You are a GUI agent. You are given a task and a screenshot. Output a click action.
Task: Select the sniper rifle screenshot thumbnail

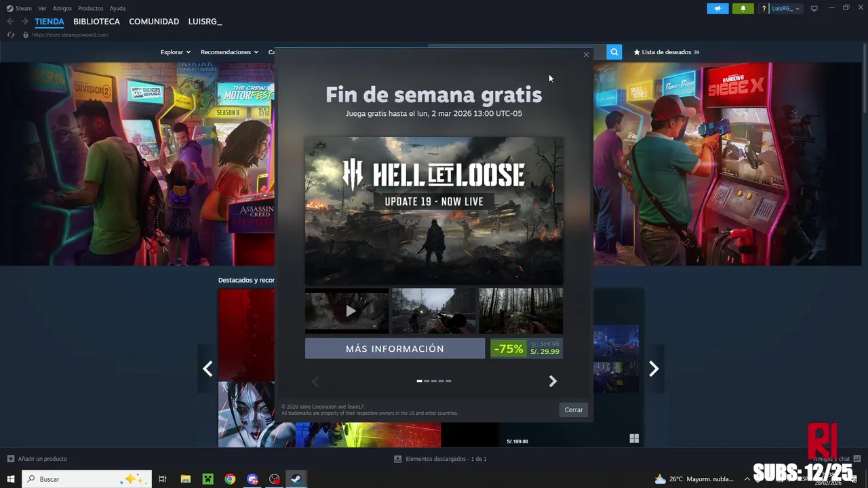click(x=433, y=310)
